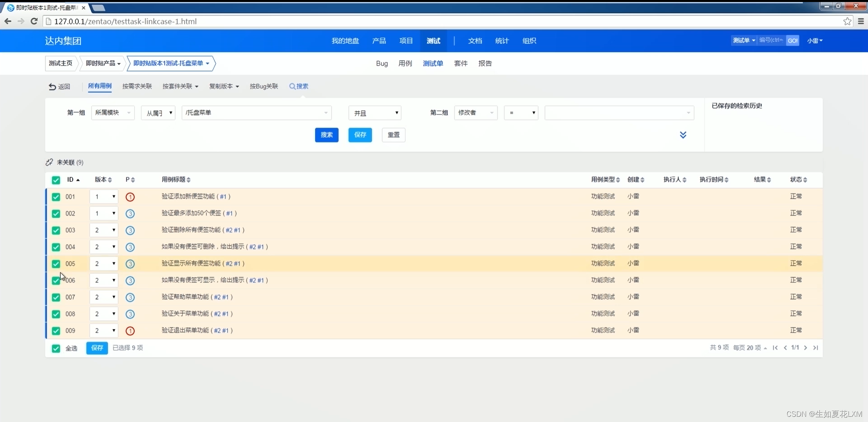
Task: Uncheck case 003 checkbox
Action: (56, 230)
